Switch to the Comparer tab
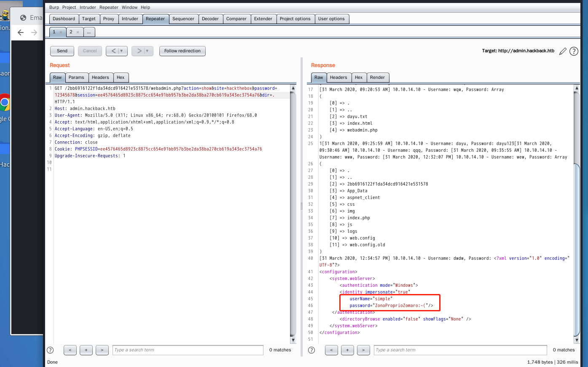The height and width of the screenshot is (367, 588). click(x=236, y=19)
